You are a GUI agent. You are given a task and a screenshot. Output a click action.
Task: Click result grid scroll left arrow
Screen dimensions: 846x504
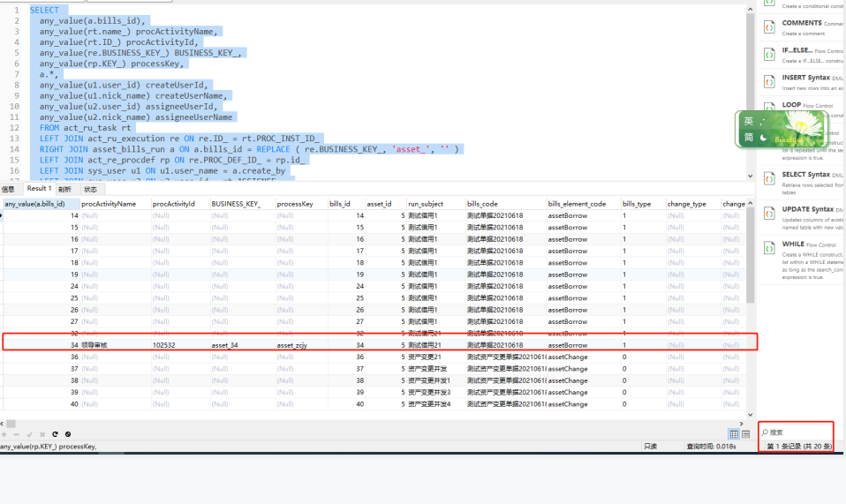(x=2, y=424)
